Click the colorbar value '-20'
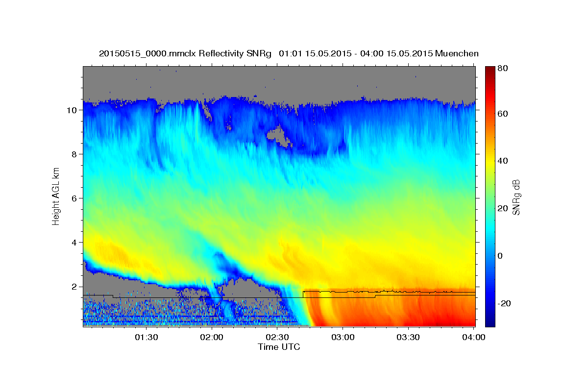 tap(505, 304)
